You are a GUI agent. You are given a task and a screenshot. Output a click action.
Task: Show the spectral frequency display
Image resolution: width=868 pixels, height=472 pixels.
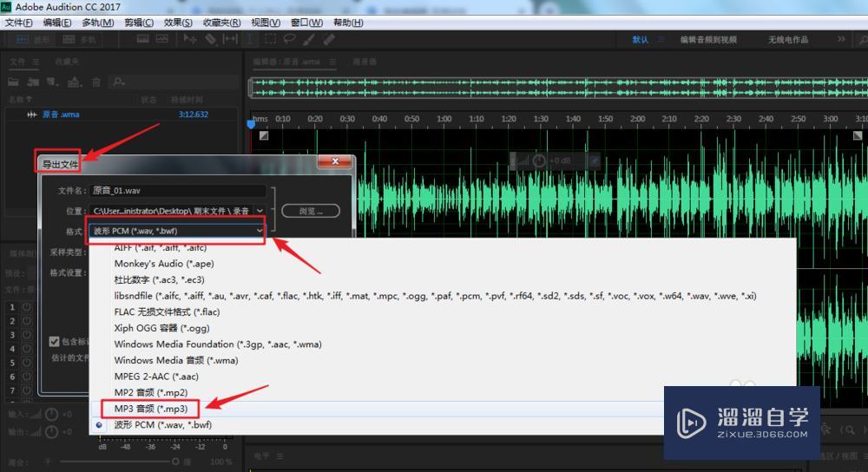coord(143,39)
